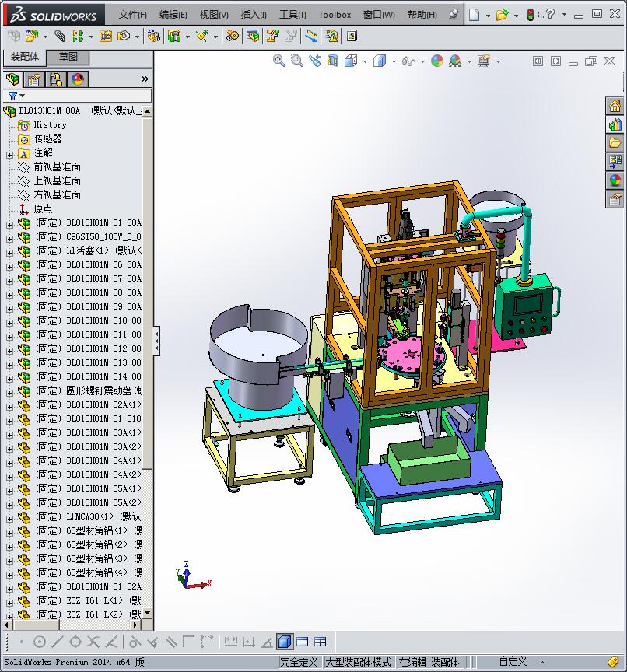Open the ConfigurationManager tab icon
Viewport: 627px width, 672px height.
click(56, 79)
